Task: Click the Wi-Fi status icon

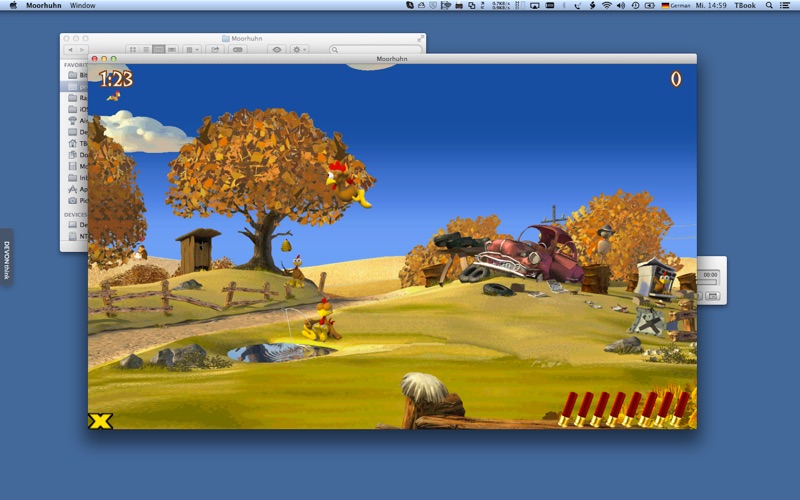Action: (x=607, y=5)
